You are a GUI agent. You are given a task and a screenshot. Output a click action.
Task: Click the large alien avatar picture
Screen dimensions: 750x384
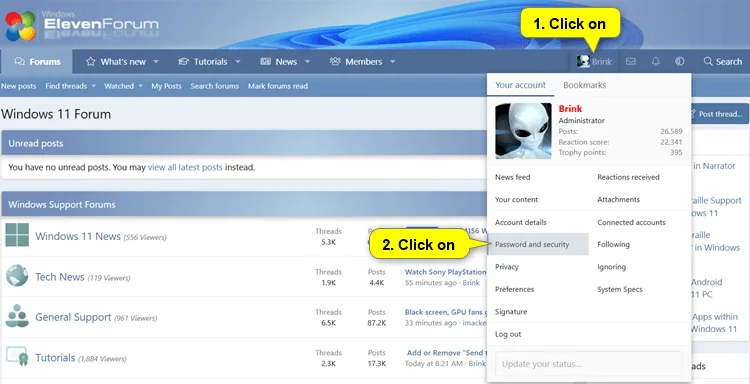click(x=523, y=131)
